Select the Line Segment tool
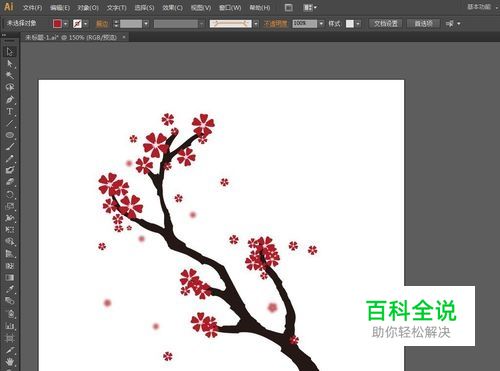 10,123
